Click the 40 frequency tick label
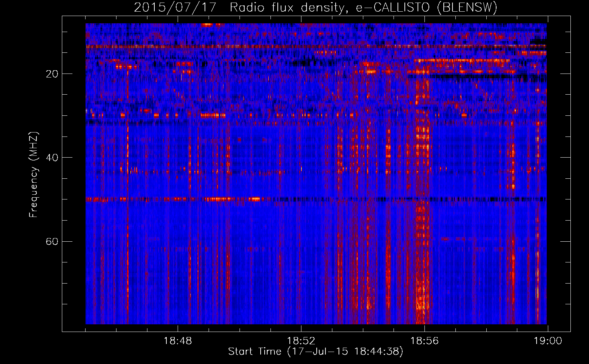This screenshot has width=589, height=364. (x=52, y=158)
